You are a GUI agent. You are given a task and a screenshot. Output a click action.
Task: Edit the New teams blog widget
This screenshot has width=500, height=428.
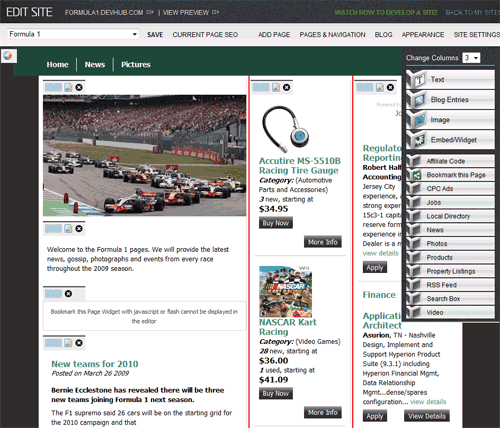(68, 343)
